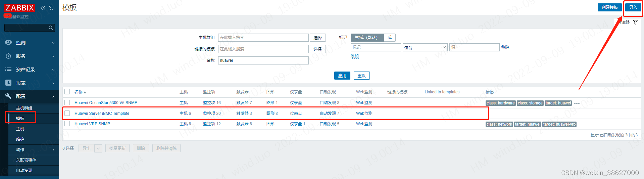This screenshot has width=644, height=179.
Task: Open Huawei OceanStor 5300 V5 SNMP template
Action: [x=106, y=103]
